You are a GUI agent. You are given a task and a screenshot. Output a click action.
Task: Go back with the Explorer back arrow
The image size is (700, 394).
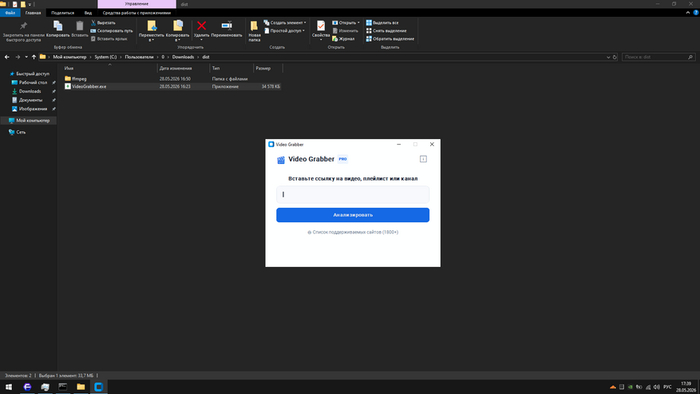point(7,57)
